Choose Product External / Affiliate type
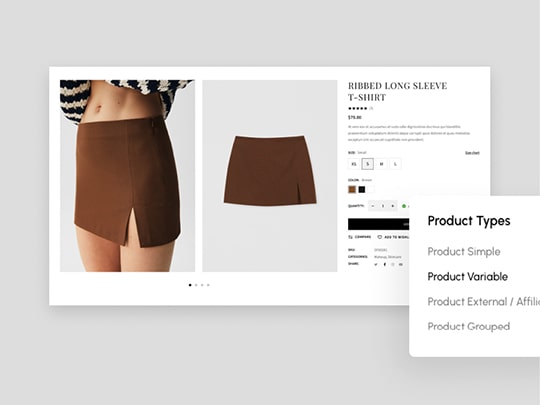 [484, 302]
